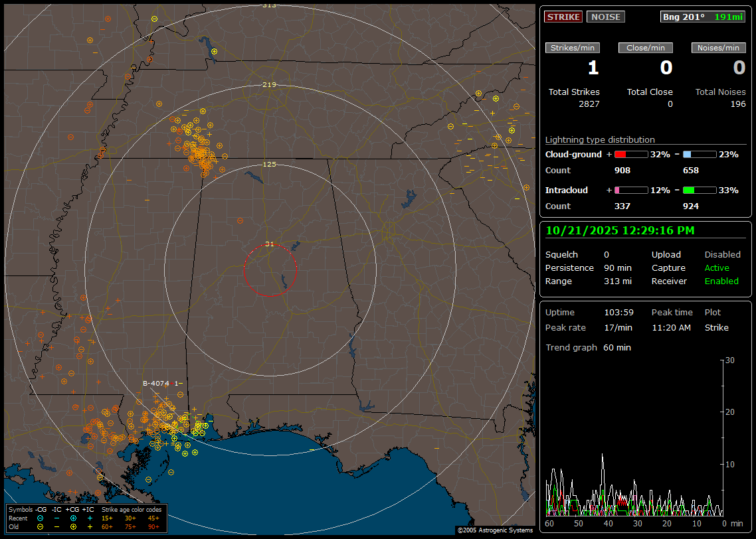756x539 pixels.
Task: Click the 219 range ring label
Action: click(x=269, y=85)
